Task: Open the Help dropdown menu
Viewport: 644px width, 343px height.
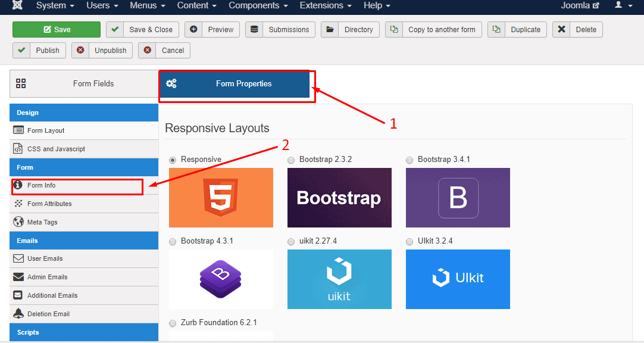Action: pyautogui.click(x=377, y=5)
